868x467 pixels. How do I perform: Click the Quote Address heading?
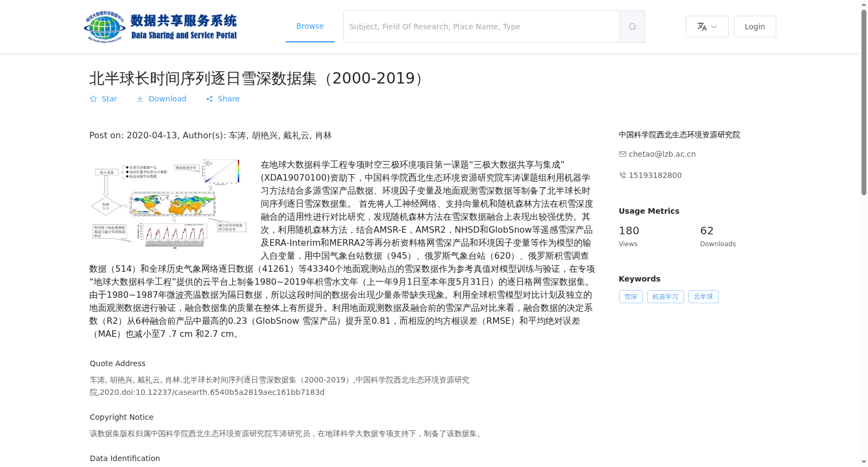118,363
